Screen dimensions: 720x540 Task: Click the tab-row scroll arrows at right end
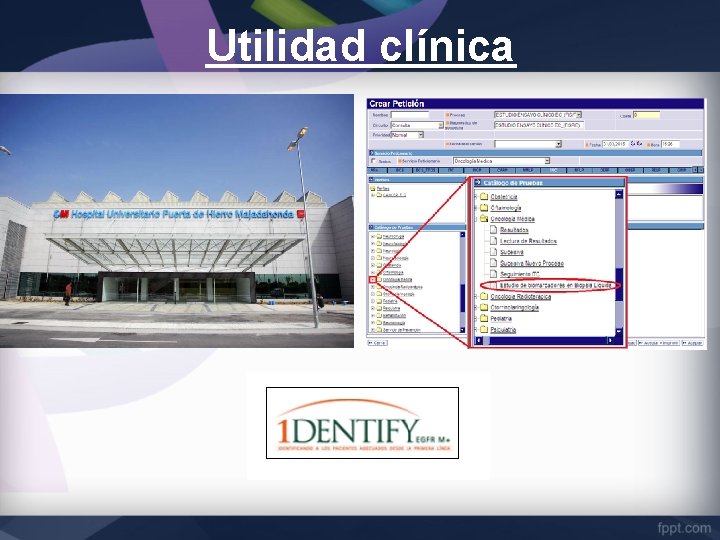click(698, 170)
